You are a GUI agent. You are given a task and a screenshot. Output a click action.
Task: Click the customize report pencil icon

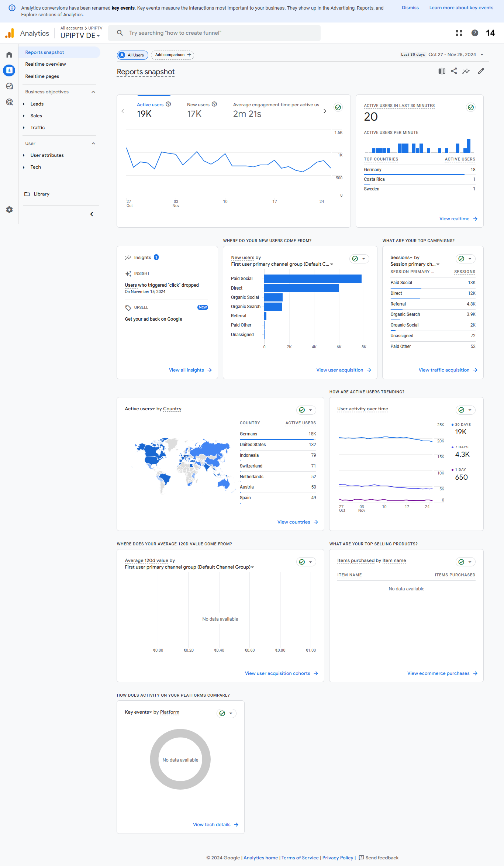481,71
